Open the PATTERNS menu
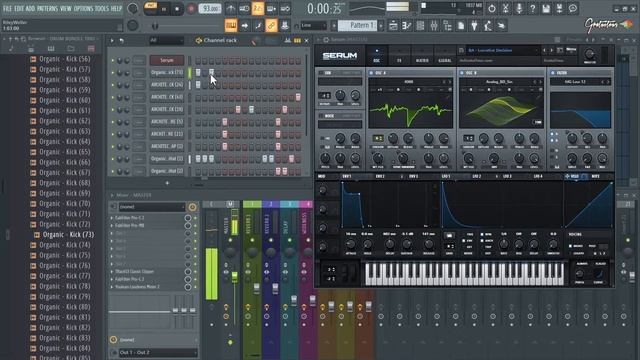 pyautogui.click(x=47, y=8)
